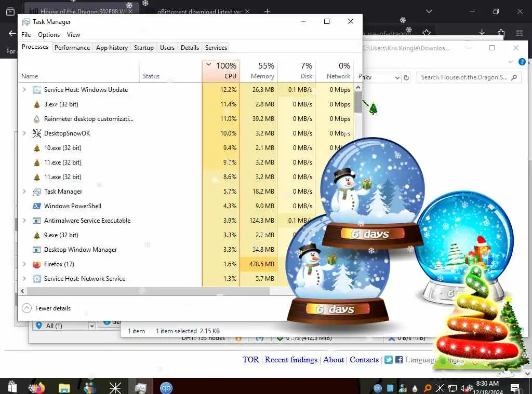Open qBittorrent from the taskbar

[x=166, y=388]
